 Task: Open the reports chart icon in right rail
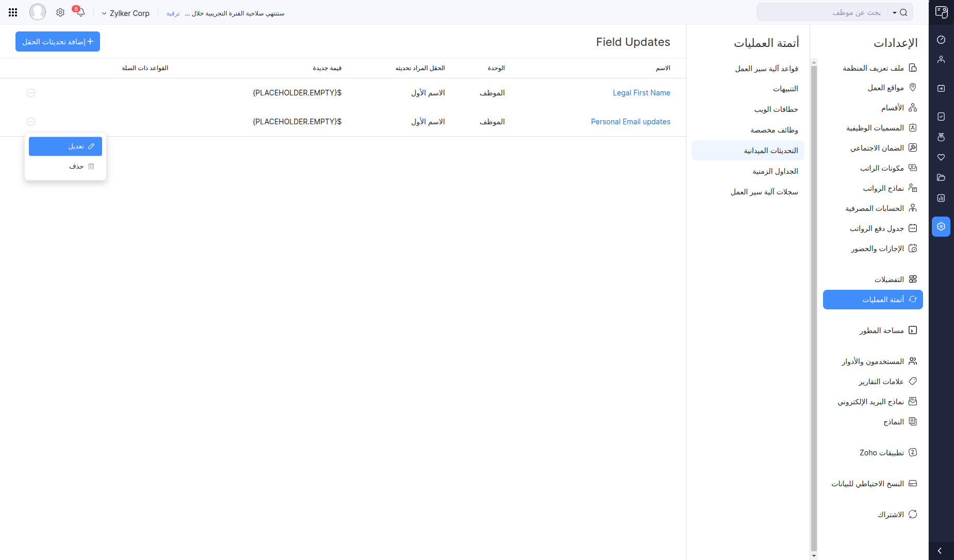tap(941, 198)
